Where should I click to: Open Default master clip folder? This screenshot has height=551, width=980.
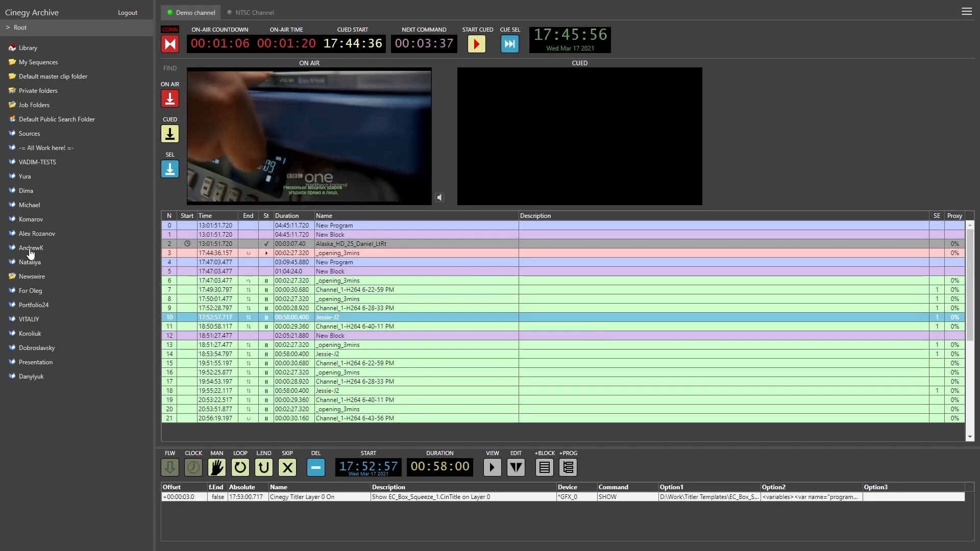pyautogui.click(x=53, y=77)
